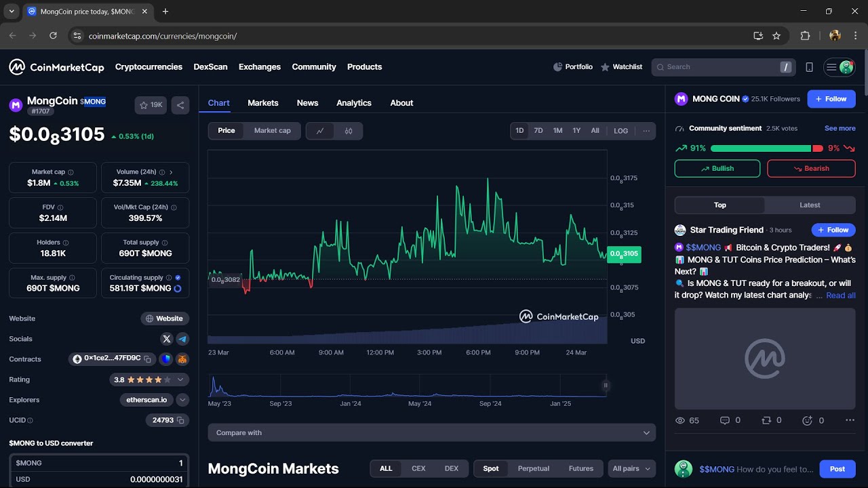Switch chart to Price view
This screenshot has height=488, width=868.
point(226,131)
